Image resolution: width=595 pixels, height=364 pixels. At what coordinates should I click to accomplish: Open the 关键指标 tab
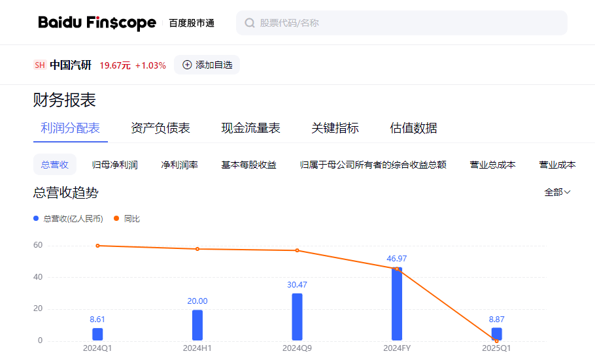335,128
